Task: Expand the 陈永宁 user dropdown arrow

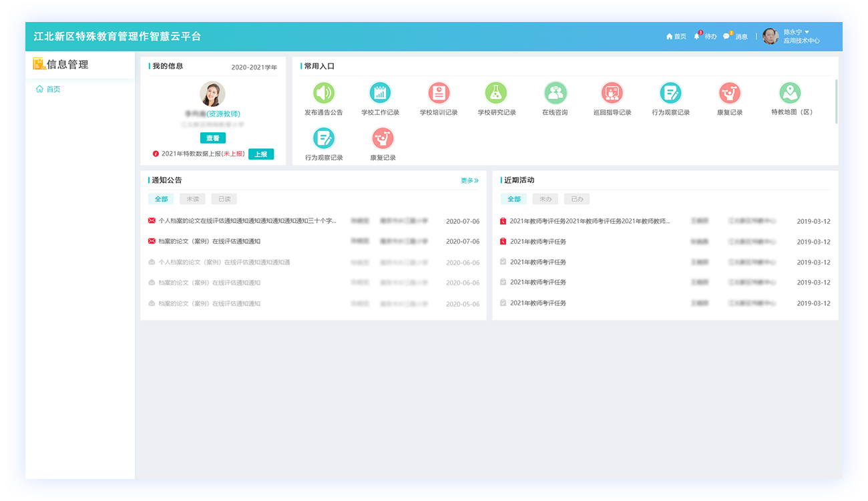Action: click(x=807, y=32)
